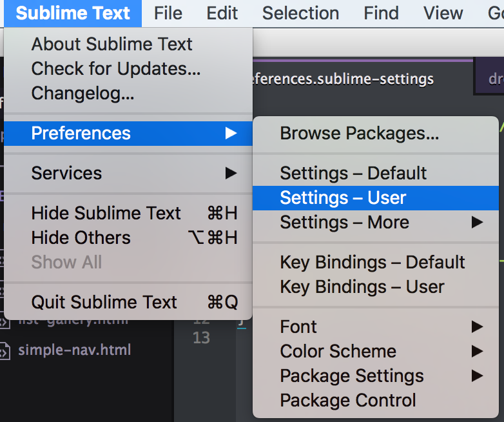Select Key Bindings – Default
The width and height of the screenshot is (504, 422).
(x=372, y=263)
